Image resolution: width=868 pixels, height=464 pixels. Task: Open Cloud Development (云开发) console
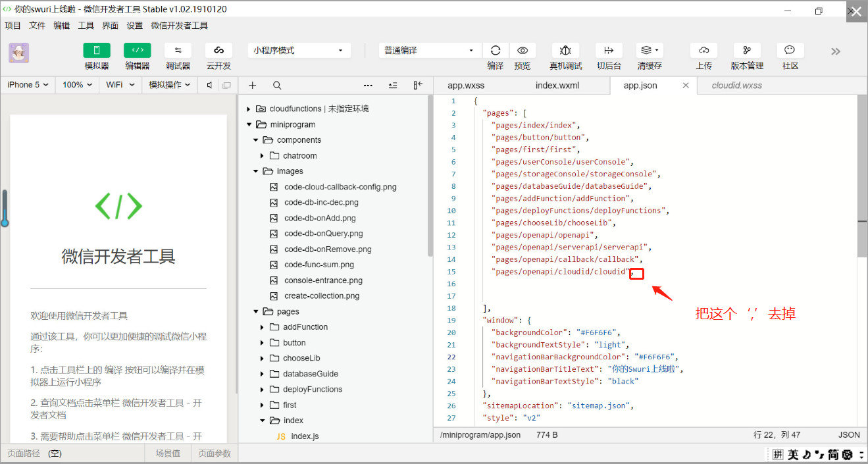coord(218,51)
